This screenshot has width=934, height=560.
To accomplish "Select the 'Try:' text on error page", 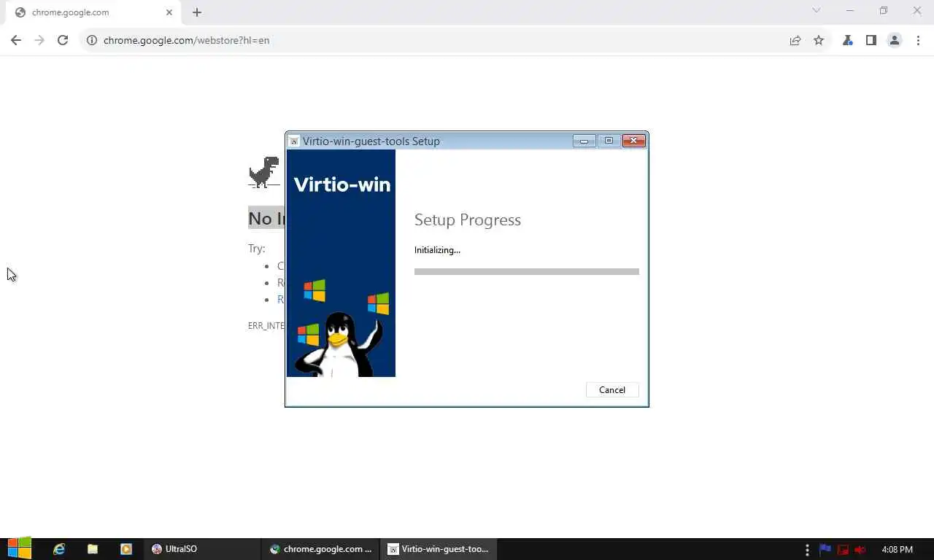I will pos(256,248).
